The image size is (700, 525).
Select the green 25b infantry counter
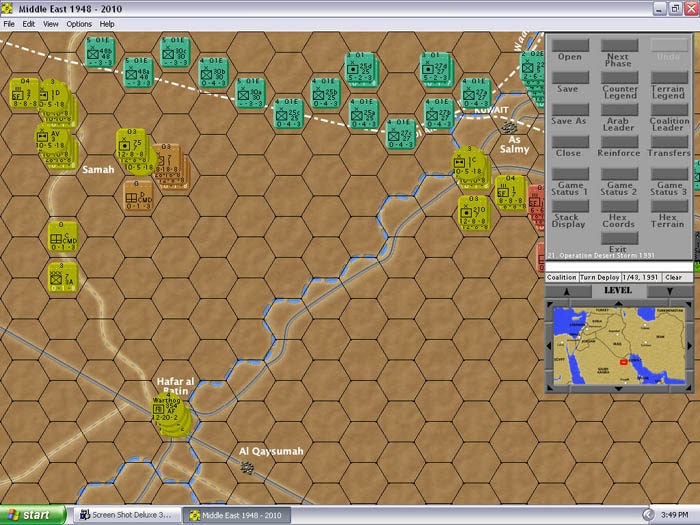click(325, 93)
